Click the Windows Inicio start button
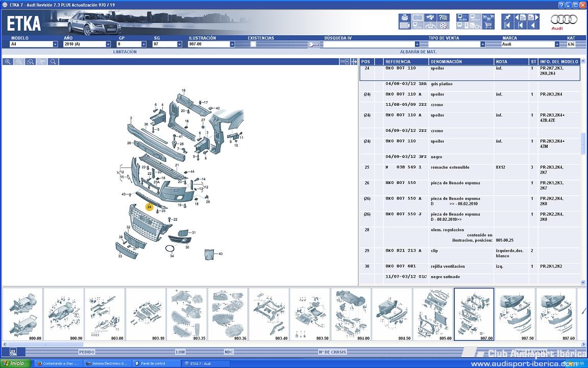Viewport: 588px width, 368px height. click(15, 363)
